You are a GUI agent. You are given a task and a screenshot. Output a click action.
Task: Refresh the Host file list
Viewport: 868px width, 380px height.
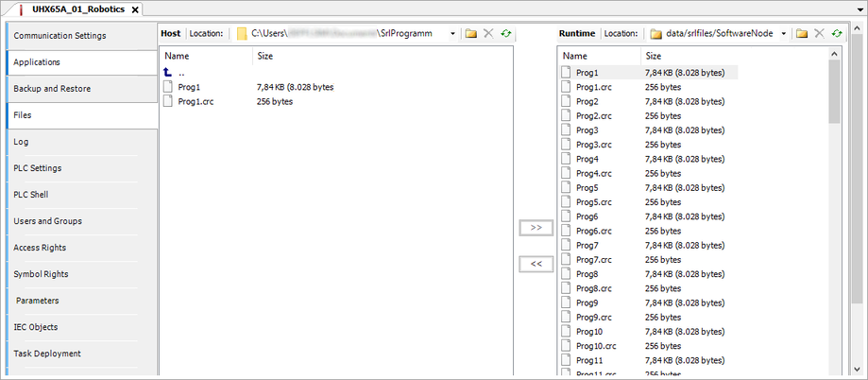[506, 34]
